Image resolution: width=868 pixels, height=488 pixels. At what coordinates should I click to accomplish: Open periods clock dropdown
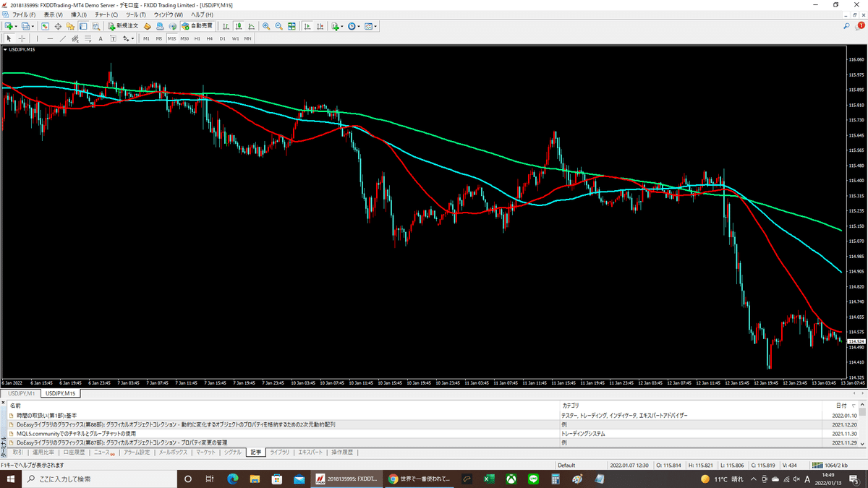[x=354, y=26]
